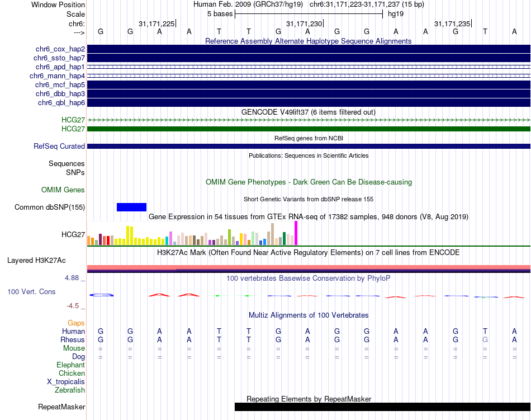The height and width of the screenshot is (420, 531).
Task: Open 100 vertebrates Basewise Conservation by PhyloP title
Action: pos(309,279)
